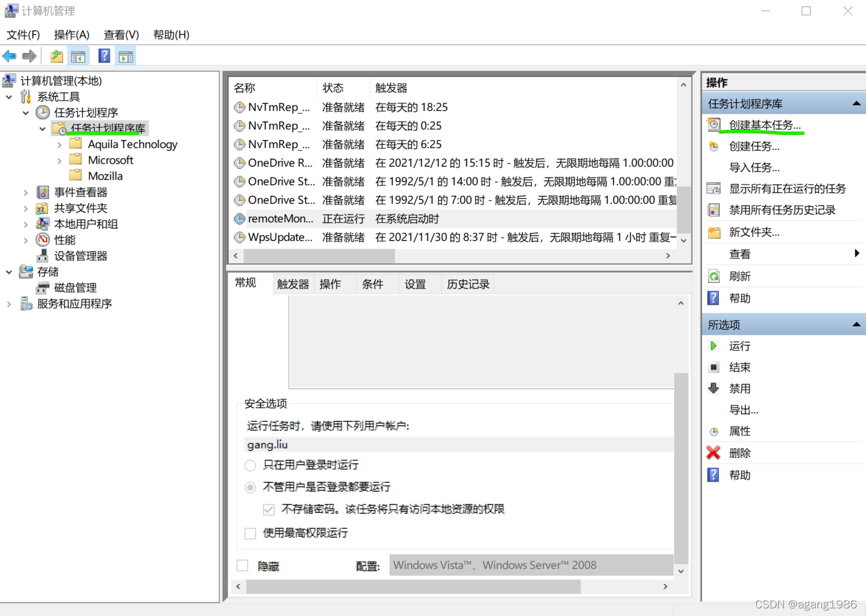Open the 查看 submenu in actions pane

pos(783,254)
